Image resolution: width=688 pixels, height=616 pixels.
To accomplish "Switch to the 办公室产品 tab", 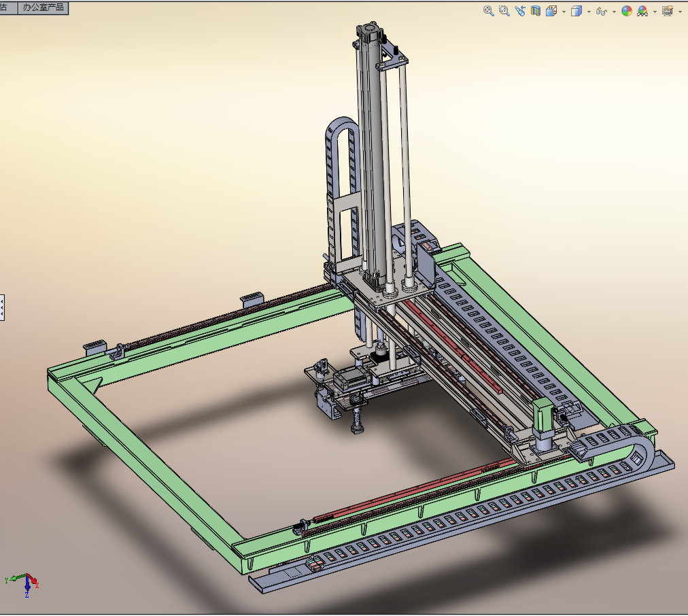I will point(43,7).
